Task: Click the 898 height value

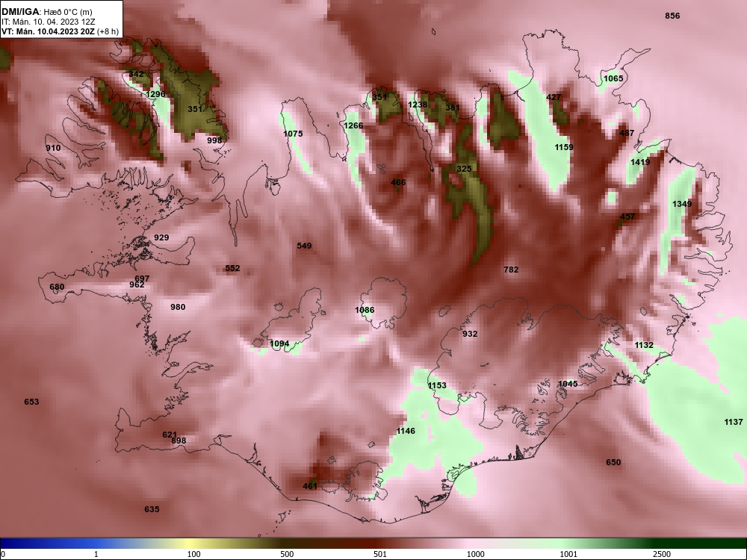Action: click(x=179, y=441)
